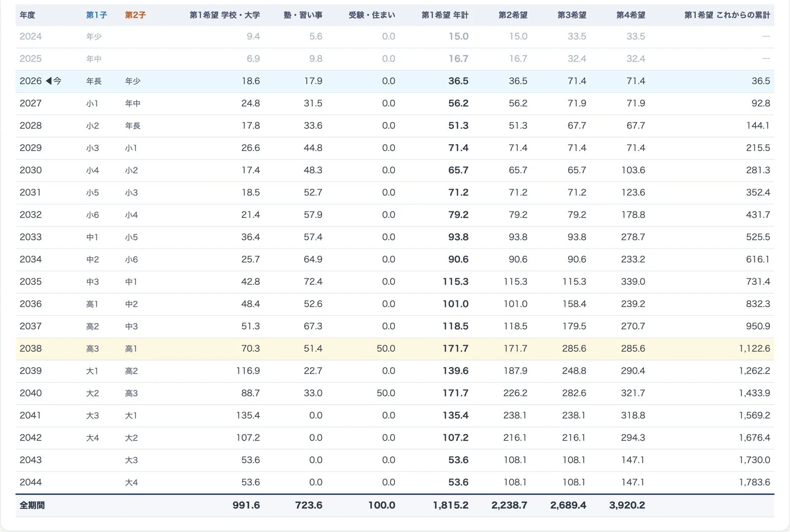Select year 2033 cell
The image size is (790, 532).
[x=31, y=237]
